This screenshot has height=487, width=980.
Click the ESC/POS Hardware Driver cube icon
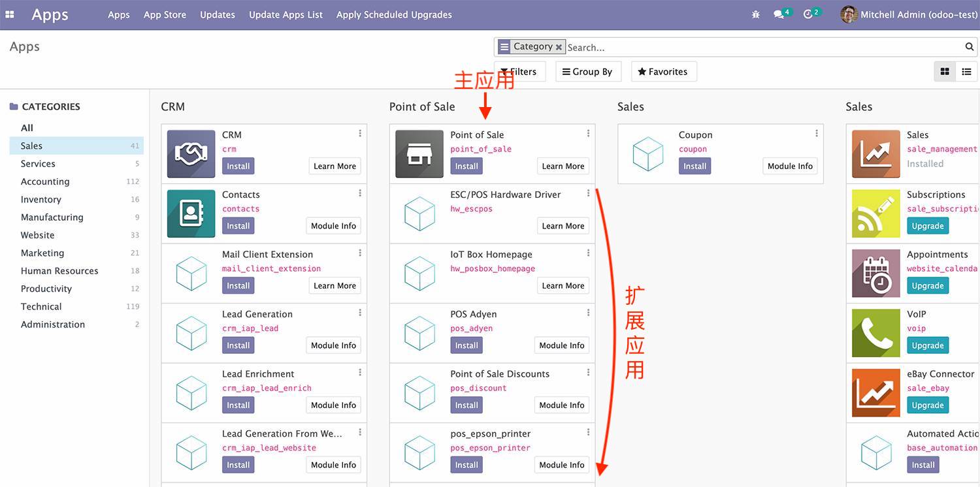tap(419, 213)
